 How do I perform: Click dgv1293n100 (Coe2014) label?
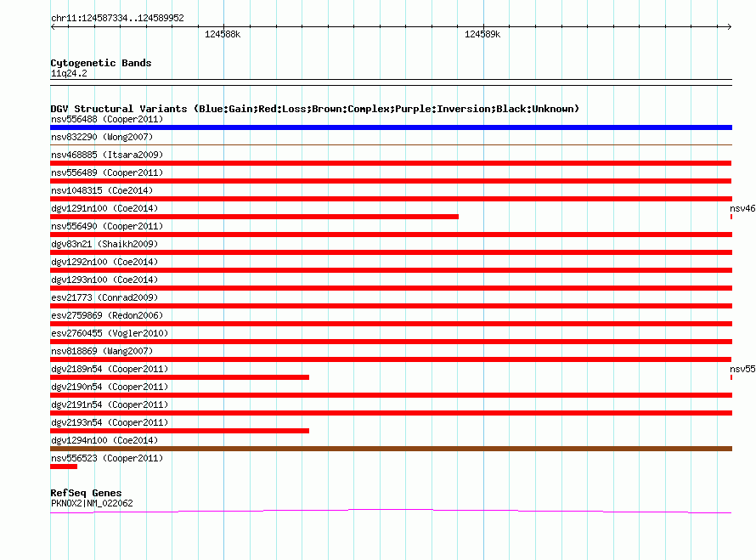pos(104,280)
